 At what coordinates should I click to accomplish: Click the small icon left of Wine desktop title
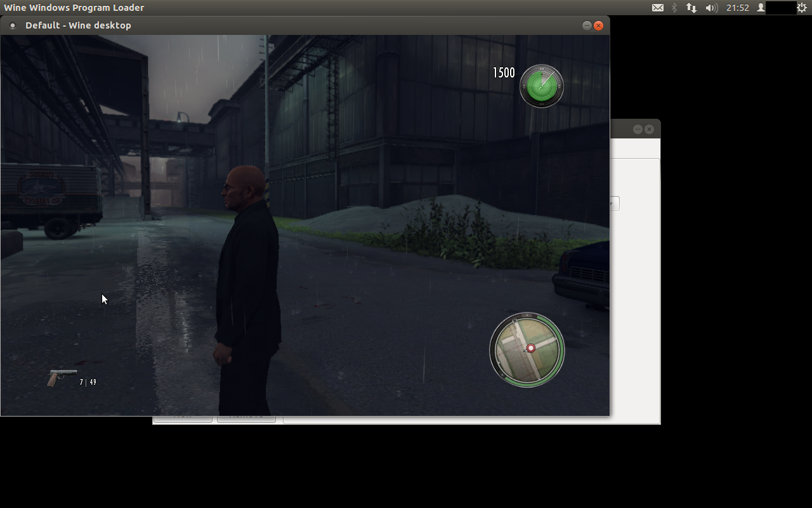point(12,26)
